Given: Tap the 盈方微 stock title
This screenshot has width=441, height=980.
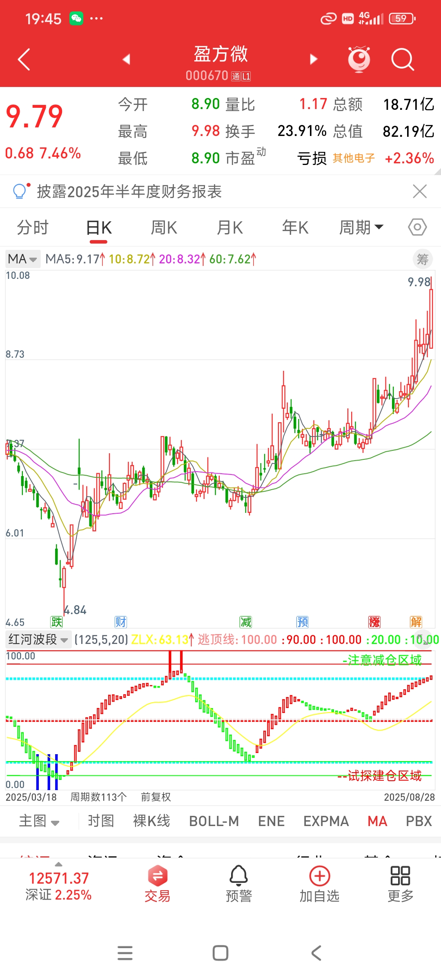Looking at the screenshot, I should (220, 54).
